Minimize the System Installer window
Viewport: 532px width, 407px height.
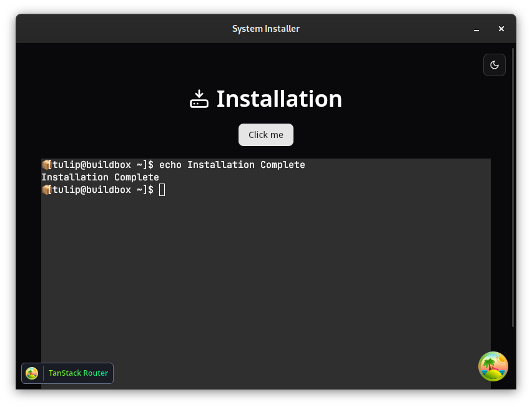point(476,29)
